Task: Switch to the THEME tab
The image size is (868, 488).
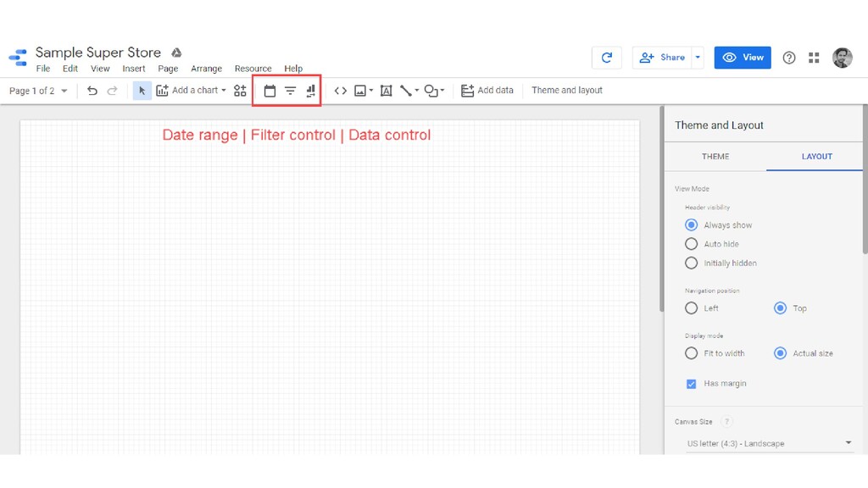Action: tap(715, 157)
